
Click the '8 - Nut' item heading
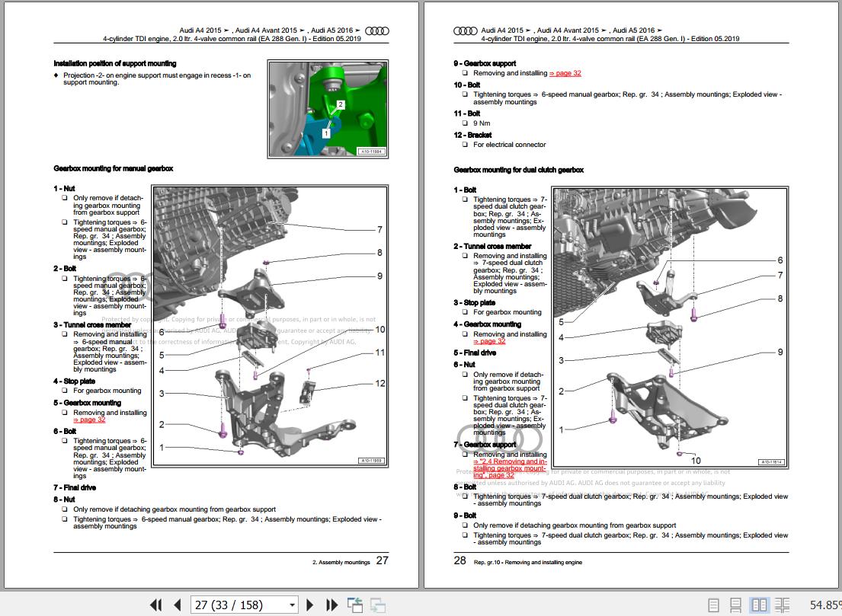[x=64, y=500]
